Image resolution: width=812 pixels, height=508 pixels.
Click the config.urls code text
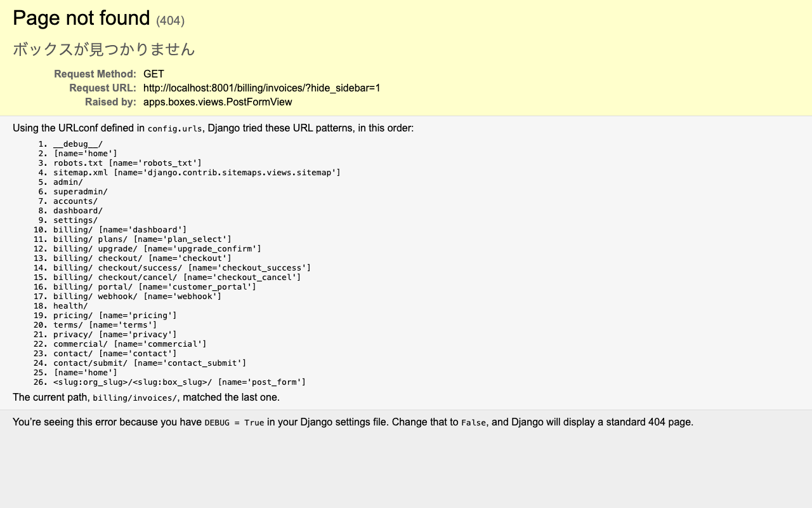tap(174, 129)
